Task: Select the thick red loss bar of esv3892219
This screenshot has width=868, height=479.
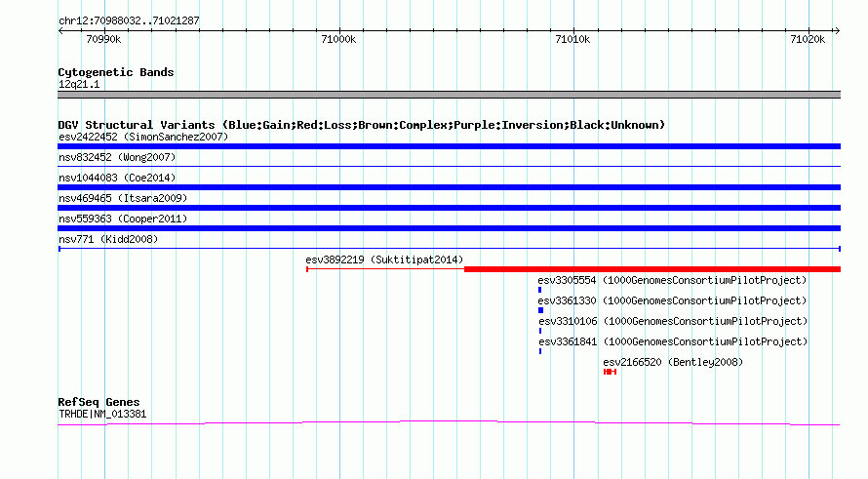Action: [652, 269]
